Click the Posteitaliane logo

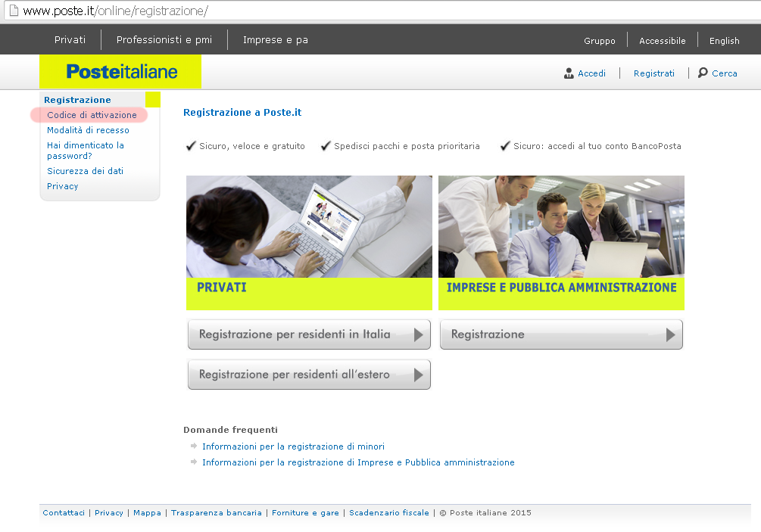121,72
